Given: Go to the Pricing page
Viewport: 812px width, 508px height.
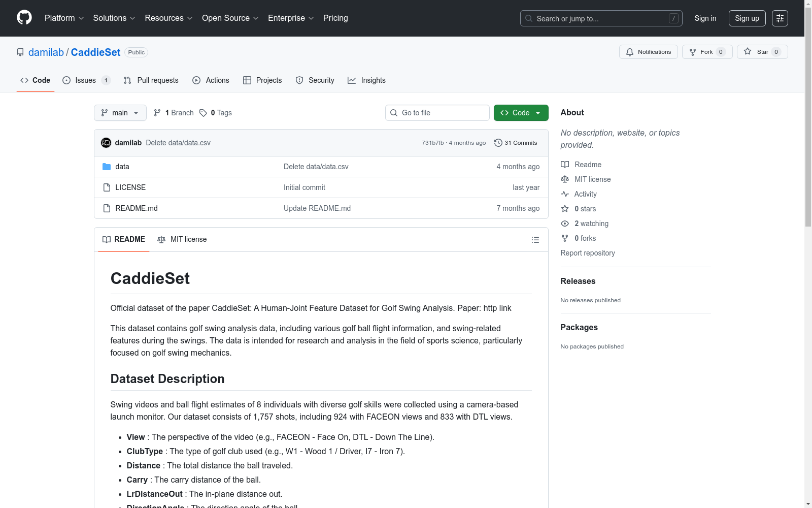Looking at the screenshot, I should click(335, 18).
